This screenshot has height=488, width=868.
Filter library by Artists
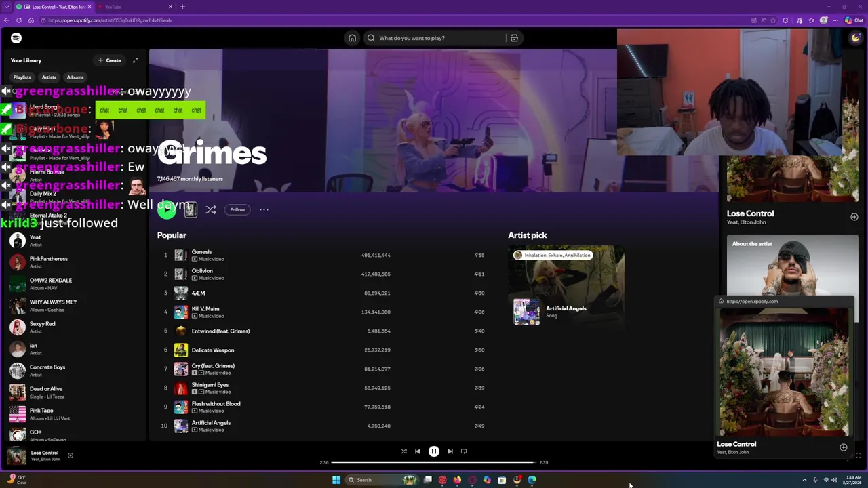click(x=49, y=77)
